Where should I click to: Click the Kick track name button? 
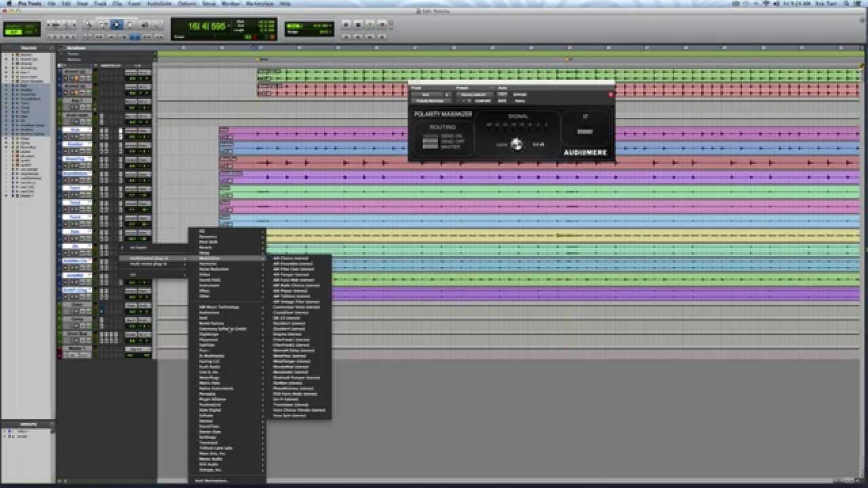coord(76,129)
